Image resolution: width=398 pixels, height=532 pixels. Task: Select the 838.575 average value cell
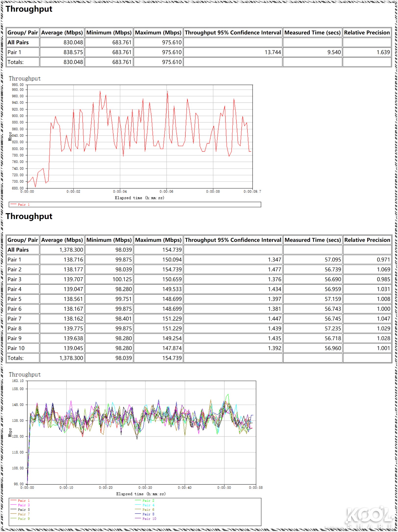(x=73, y=52)
